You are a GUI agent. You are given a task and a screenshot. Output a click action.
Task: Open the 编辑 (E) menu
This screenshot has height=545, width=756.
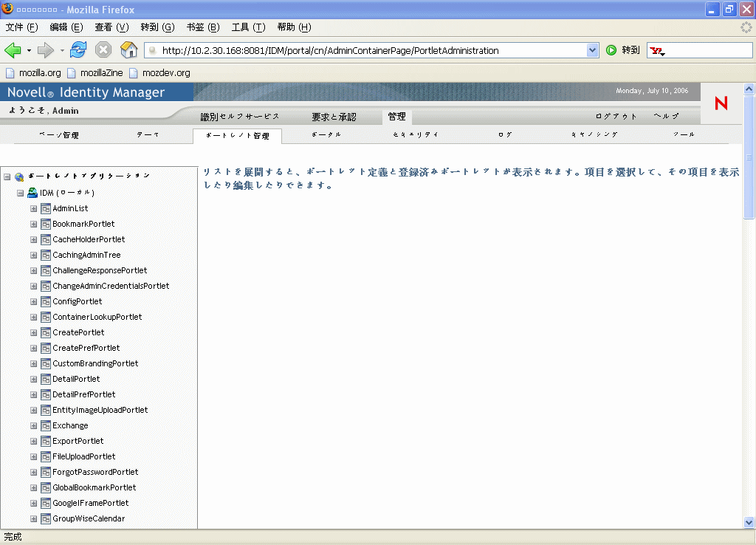66,27
